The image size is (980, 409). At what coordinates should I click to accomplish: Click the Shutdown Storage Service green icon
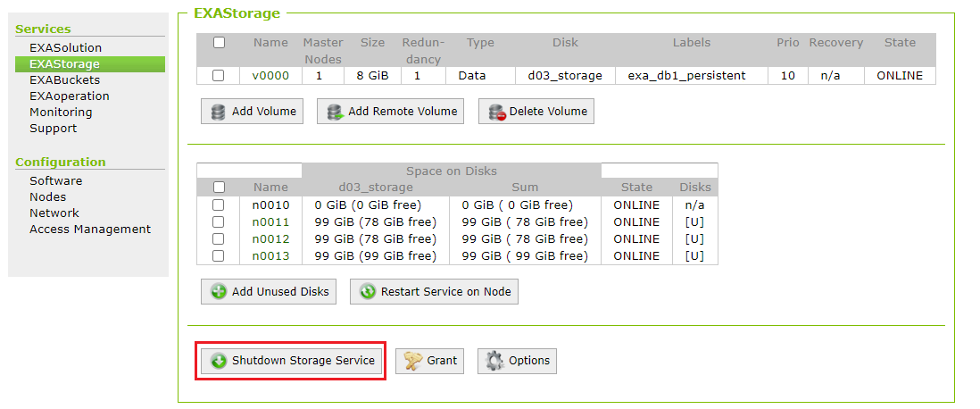pos(219,361)
